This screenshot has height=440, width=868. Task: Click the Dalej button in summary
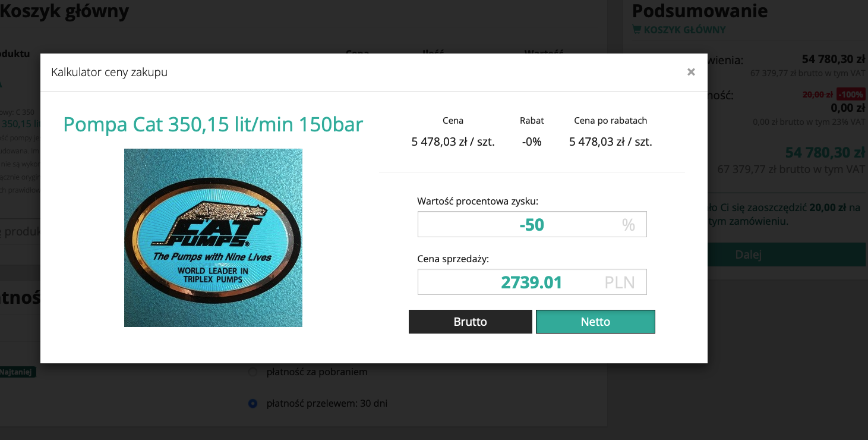click(748, 254)
